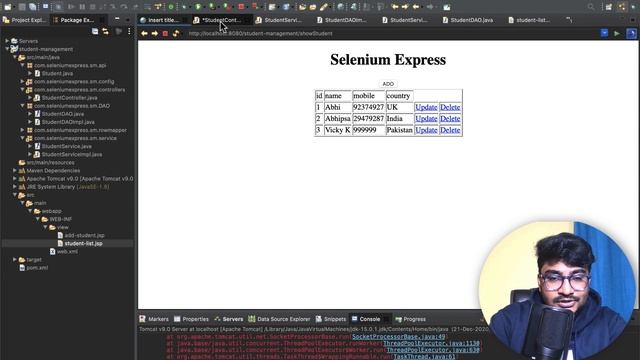
Task: Click the Collapse All icon in Package Explorer
Action: (x=95, y=31)
